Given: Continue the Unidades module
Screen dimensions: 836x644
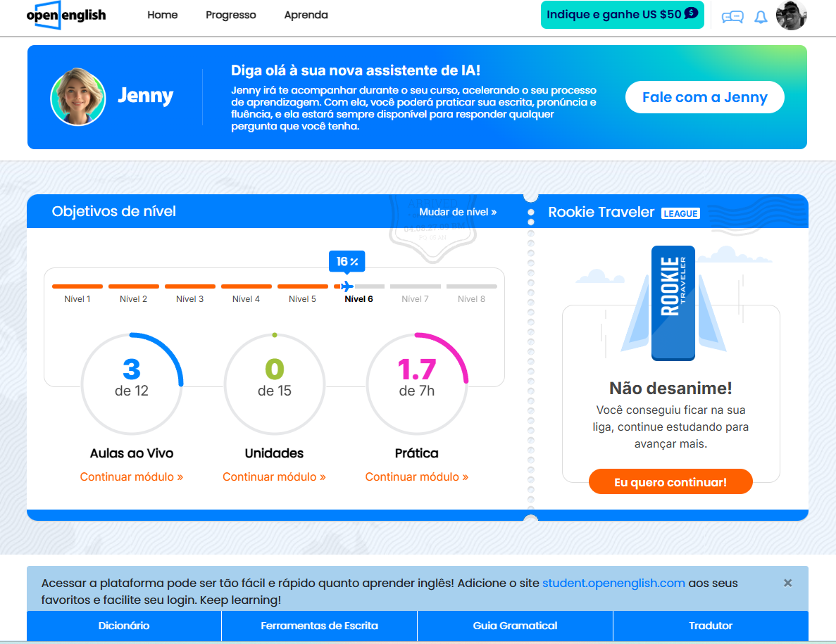Looking at the screenshot, I should (274, 476).
